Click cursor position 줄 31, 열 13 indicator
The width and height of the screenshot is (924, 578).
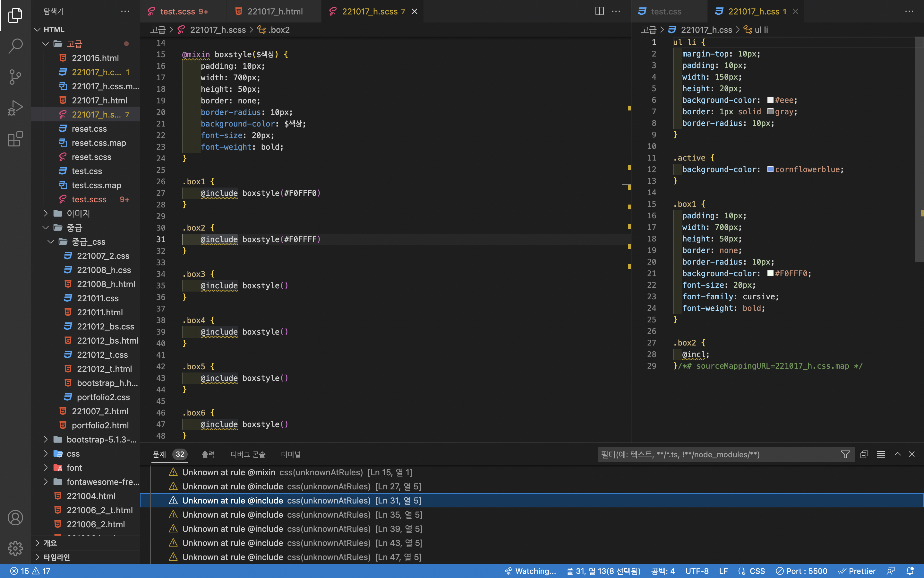tap(603, 571)
